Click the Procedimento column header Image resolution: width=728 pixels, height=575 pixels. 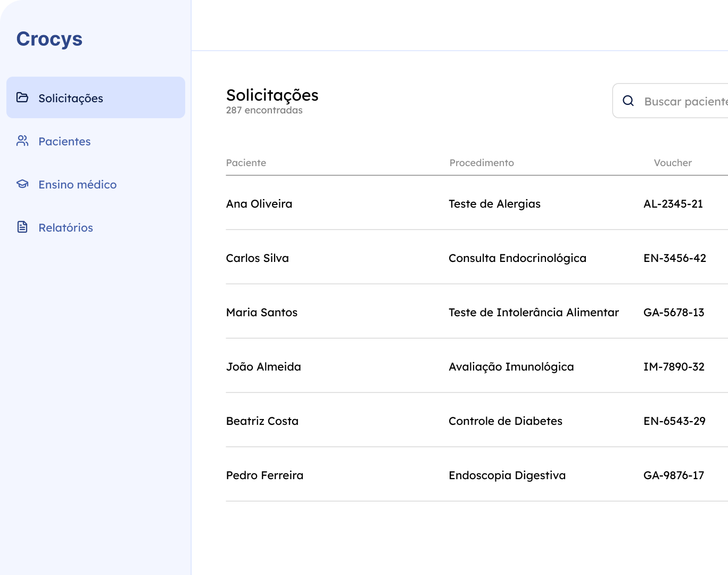pos(482,163)
